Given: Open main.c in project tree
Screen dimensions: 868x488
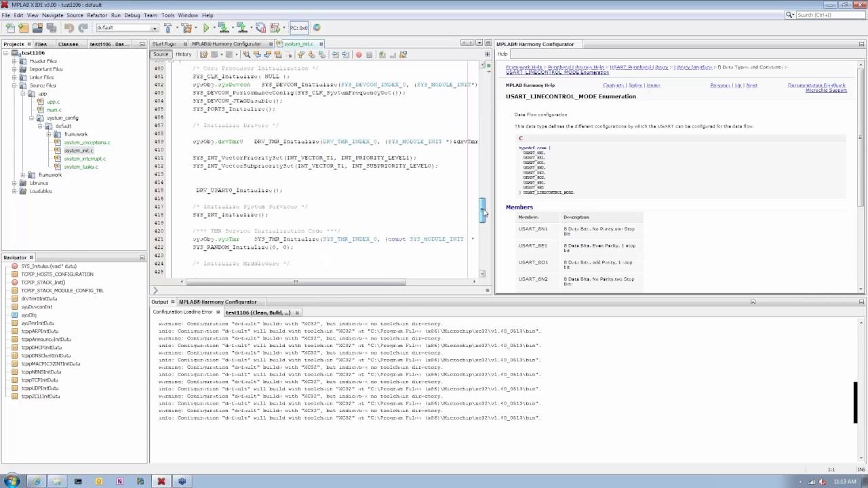Looking at the screenshot, I should (54, 110).
